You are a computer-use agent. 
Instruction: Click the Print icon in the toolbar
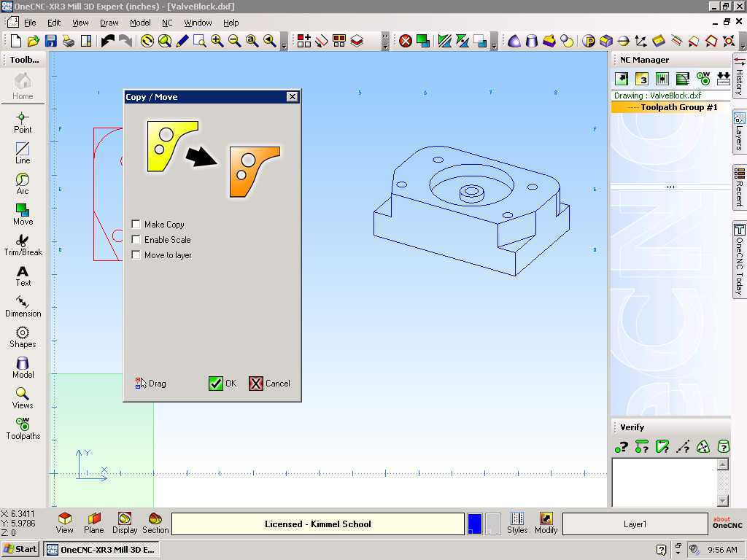point(69,41)
